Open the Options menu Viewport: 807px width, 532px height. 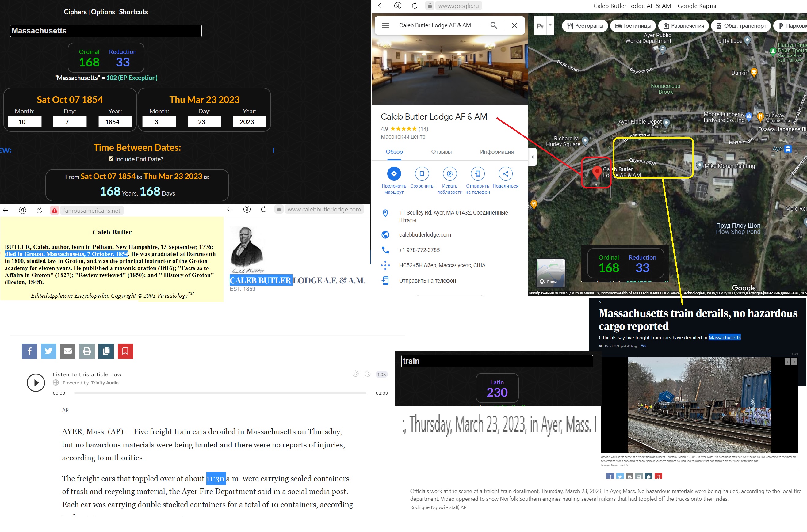coord(103,12)
